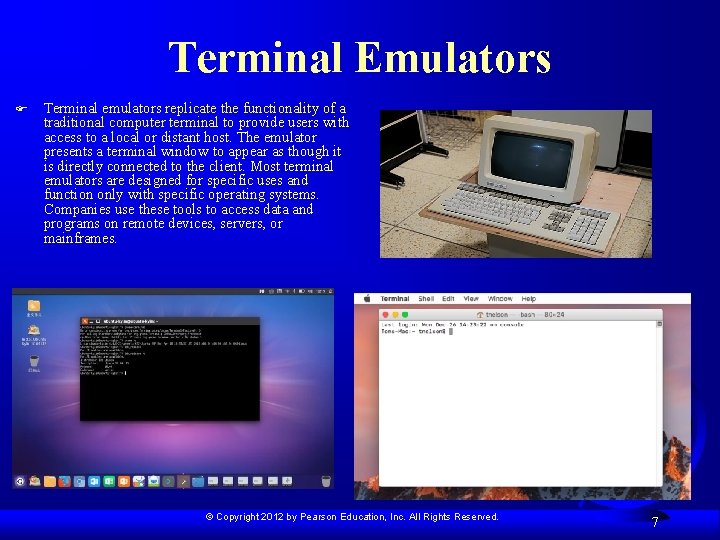This screenshot has height=540, width=720.
Task: Click the leftmost tray icon in Linux panel
Action: (262, 291)
